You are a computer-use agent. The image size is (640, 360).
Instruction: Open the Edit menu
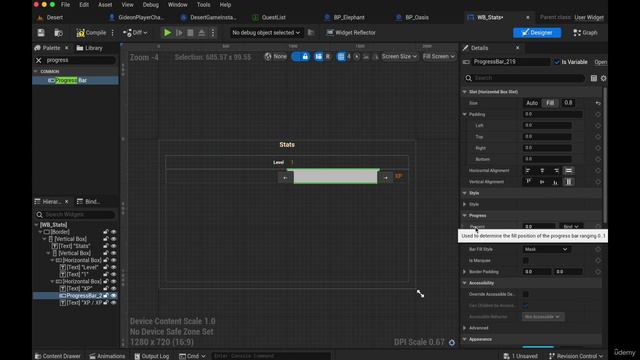pos(84,5)
